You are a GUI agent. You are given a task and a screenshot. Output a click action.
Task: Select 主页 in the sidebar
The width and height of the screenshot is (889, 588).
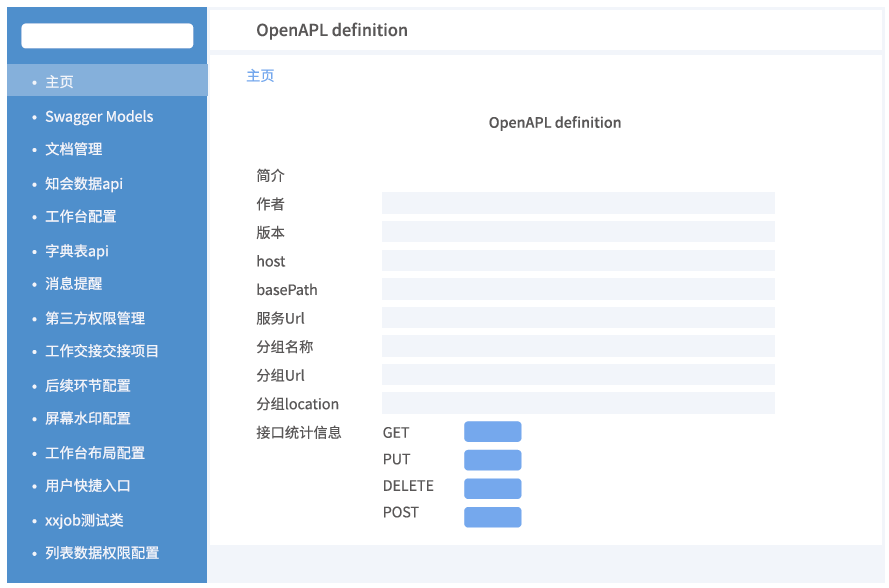pyautogui.click(x=60, y=82)
